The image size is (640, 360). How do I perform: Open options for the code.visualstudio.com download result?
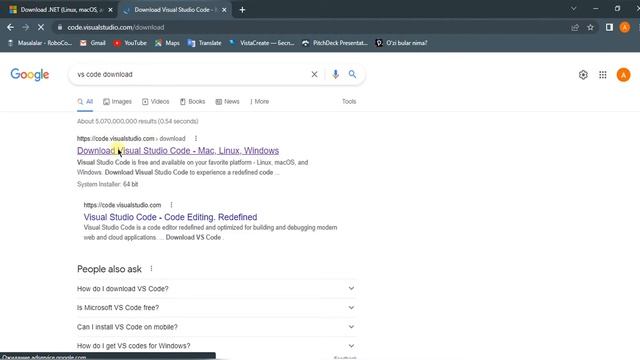pyautogui.click(x=196, y=139)
